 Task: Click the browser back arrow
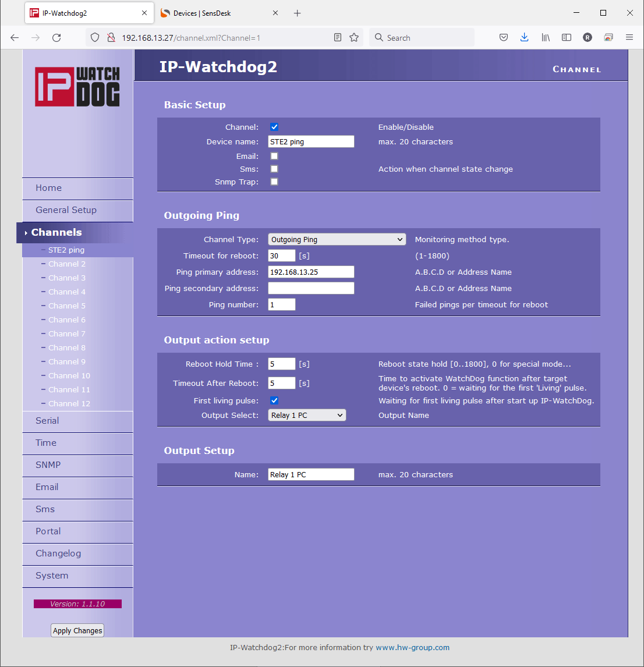15,38
